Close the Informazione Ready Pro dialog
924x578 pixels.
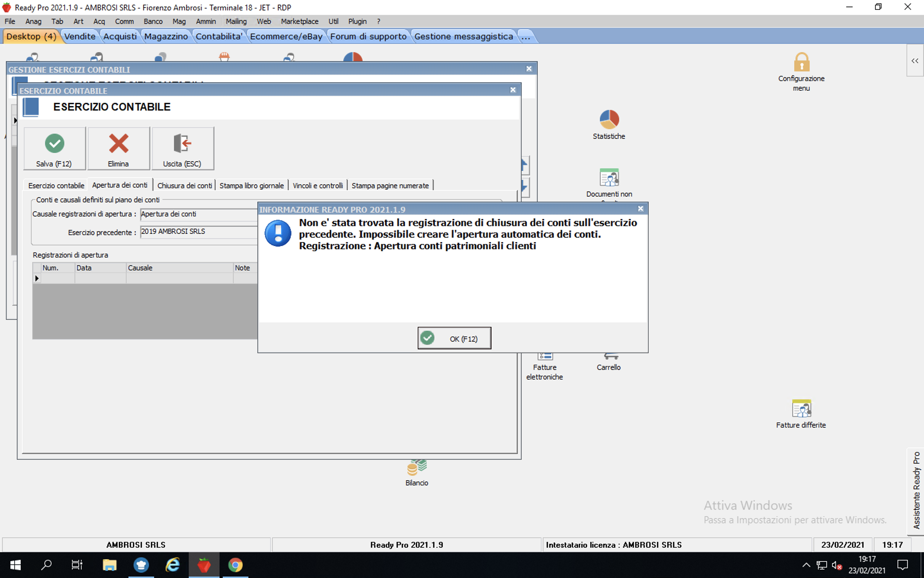tap(641, 209)
